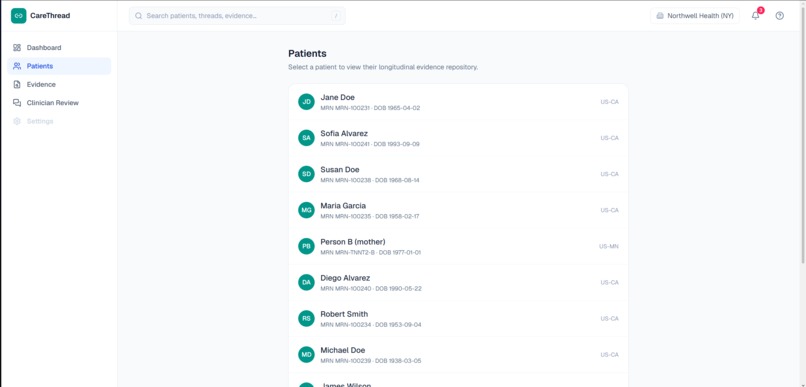The image size is (806, 387).
Task: Open Susan Doe patient record
Action: (x=458, y=174)
